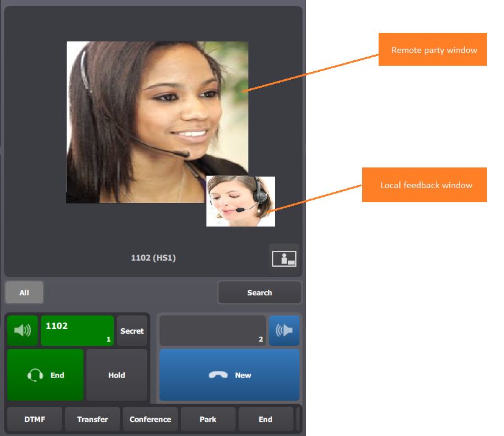The image size is (504, 436).
Task: Select the empty line 2 slot
Action: point(212,331)
